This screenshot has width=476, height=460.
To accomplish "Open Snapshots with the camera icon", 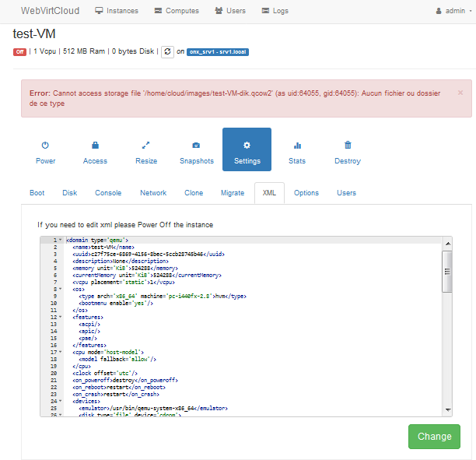I will 196,146.
